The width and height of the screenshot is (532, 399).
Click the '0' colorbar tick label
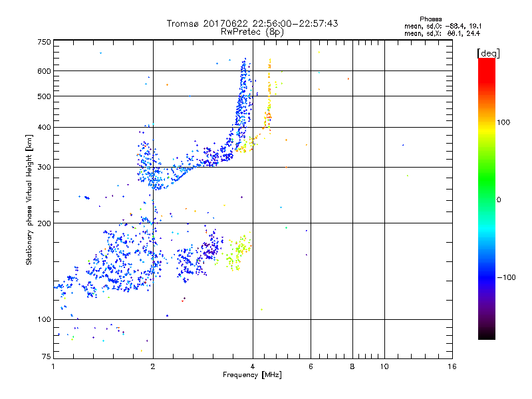click(x=499, y=200)
